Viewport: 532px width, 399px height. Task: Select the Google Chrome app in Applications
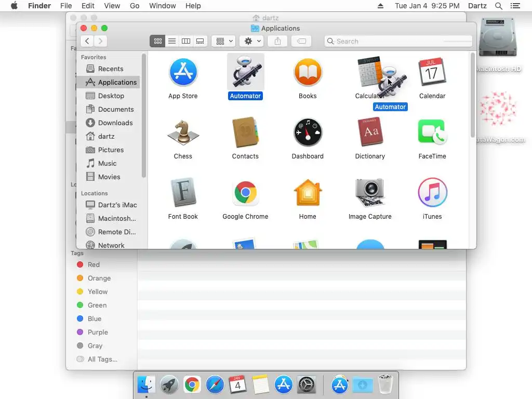click(x=245, y=192)
